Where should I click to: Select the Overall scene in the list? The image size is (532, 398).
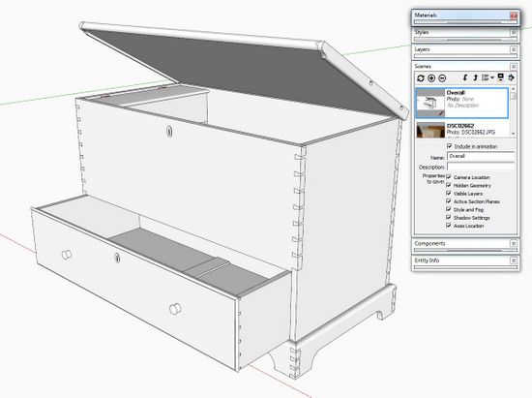pos(461,103)
